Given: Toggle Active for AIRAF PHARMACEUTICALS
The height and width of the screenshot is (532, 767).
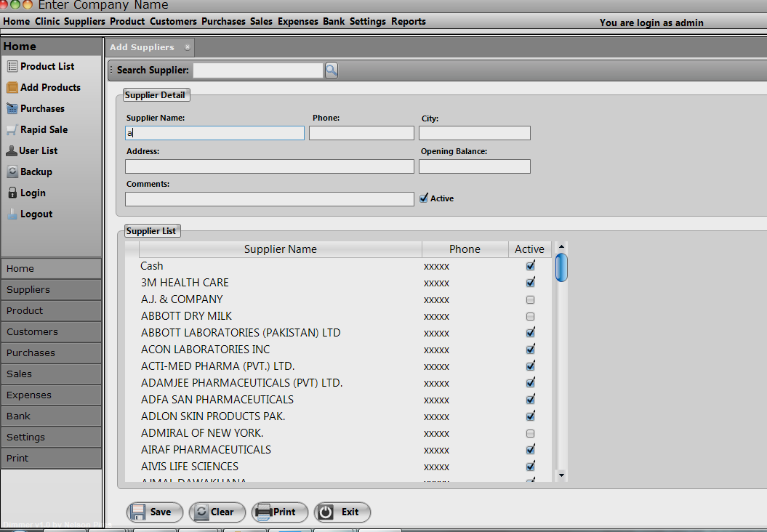Looking at the screenshot, I should tap(530, 450).
